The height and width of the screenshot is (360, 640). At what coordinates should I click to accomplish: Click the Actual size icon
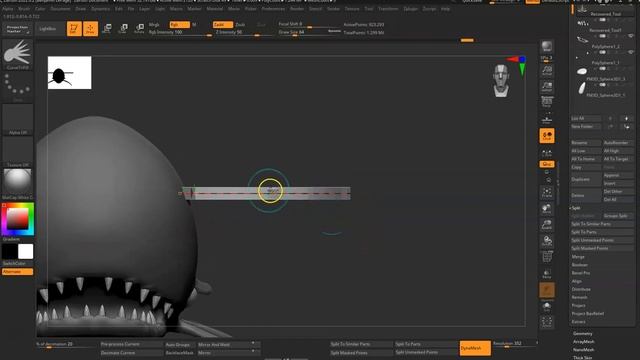(547, 71)
